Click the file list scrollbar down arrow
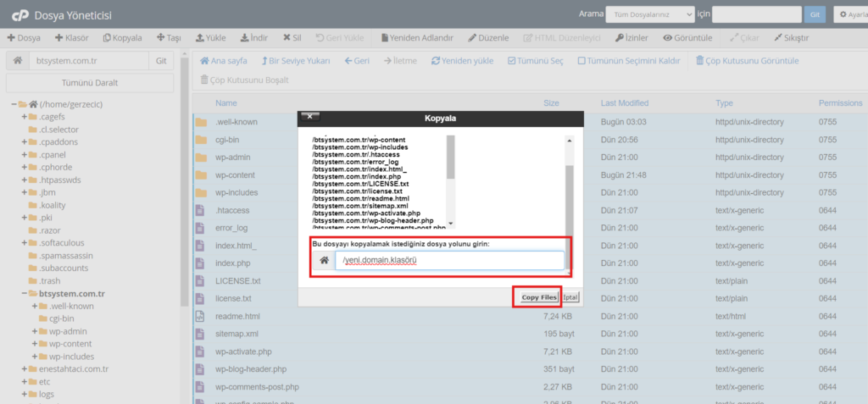Screen dimensions: 868x404 click(x=450, y=223)
